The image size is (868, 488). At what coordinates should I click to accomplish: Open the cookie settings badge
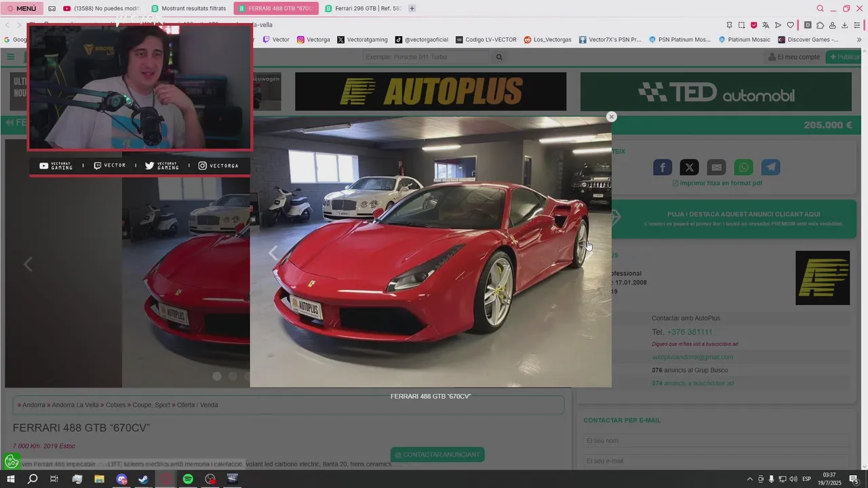(12, 462)
